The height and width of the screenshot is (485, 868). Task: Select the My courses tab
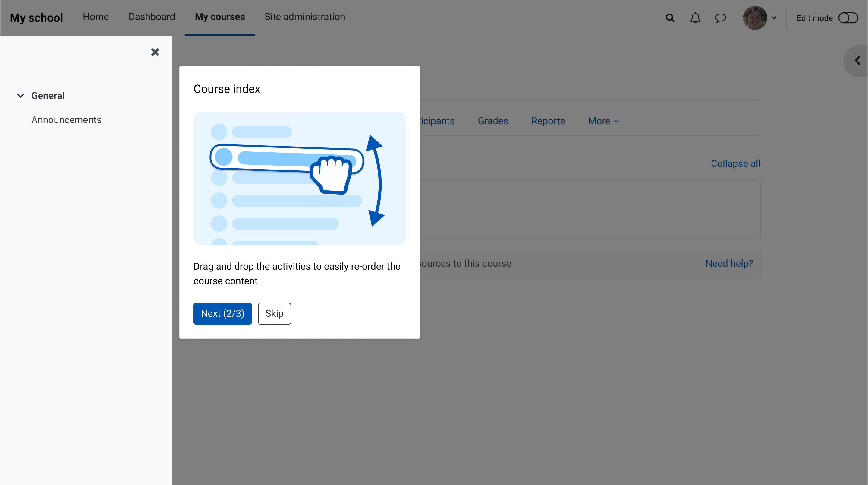(x=220, y=17)
